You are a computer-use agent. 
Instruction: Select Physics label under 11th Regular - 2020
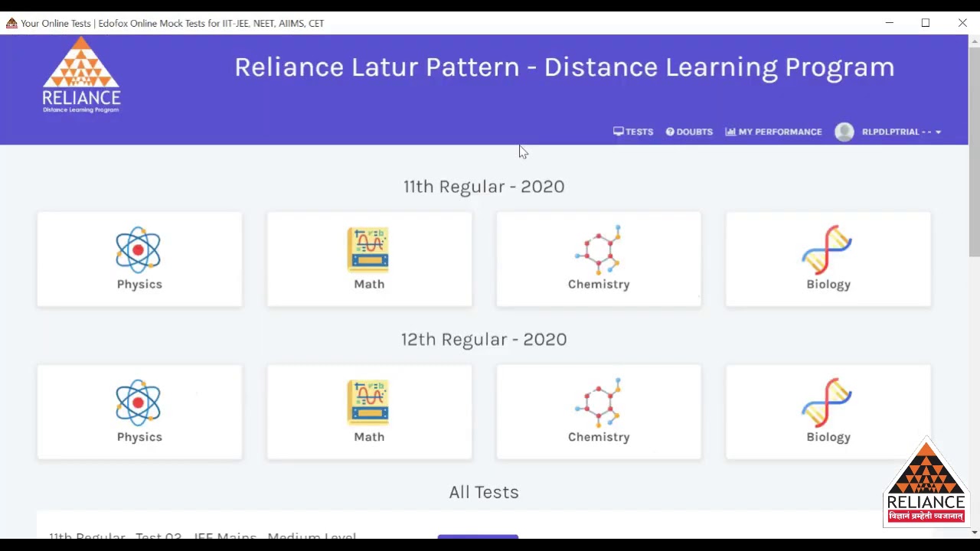(x=139, y=284)
